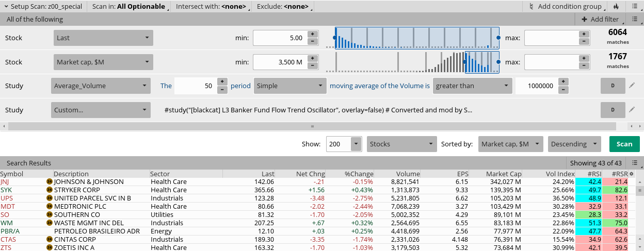Open the Custom... study dropdown

coord(100,110)
